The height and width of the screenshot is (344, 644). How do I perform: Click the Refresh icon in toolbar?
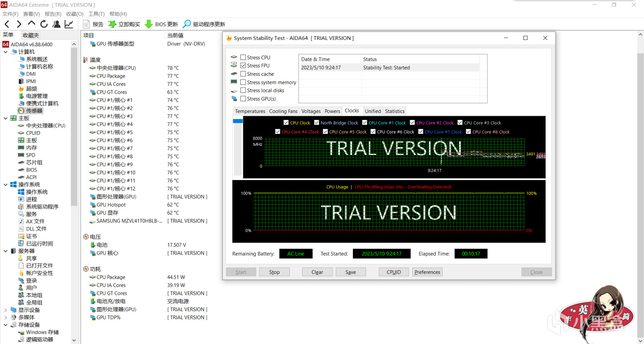coord(44,24)
